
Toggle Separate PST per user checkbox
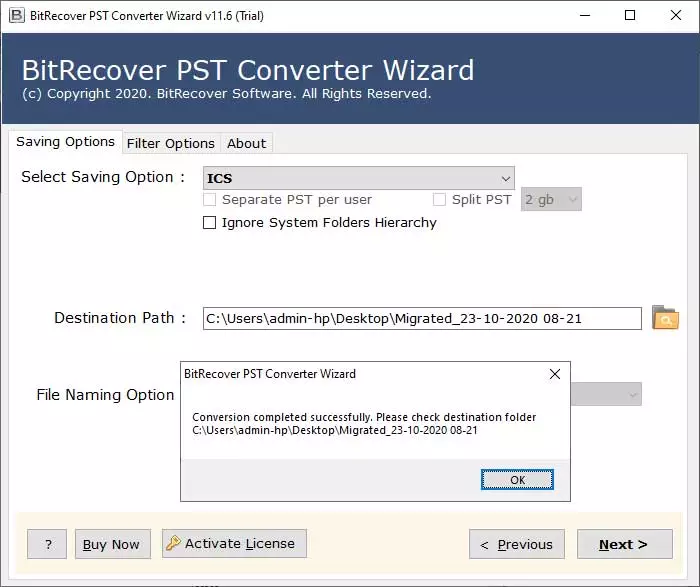pyautogui.click(x=210, y=200)
